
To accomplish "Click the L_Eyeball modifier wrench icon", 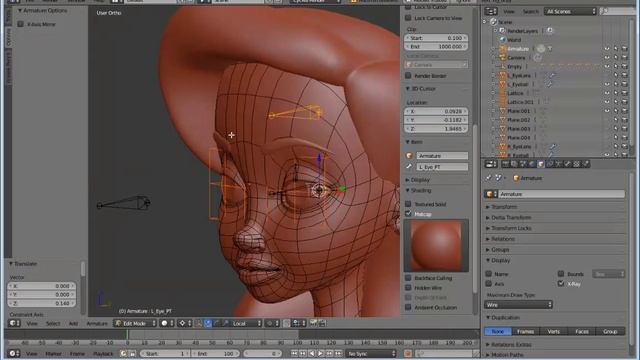I will click(549, 84).
